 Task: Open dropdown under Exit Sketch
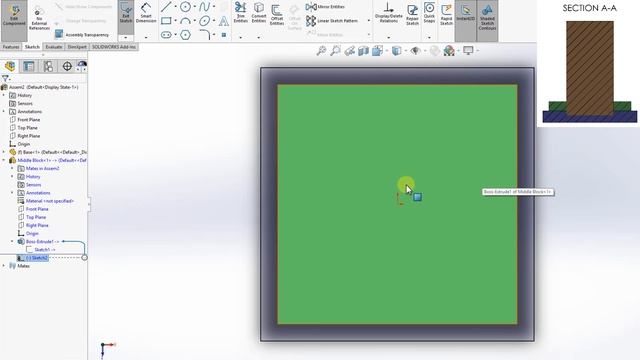(x=126, y=37)
